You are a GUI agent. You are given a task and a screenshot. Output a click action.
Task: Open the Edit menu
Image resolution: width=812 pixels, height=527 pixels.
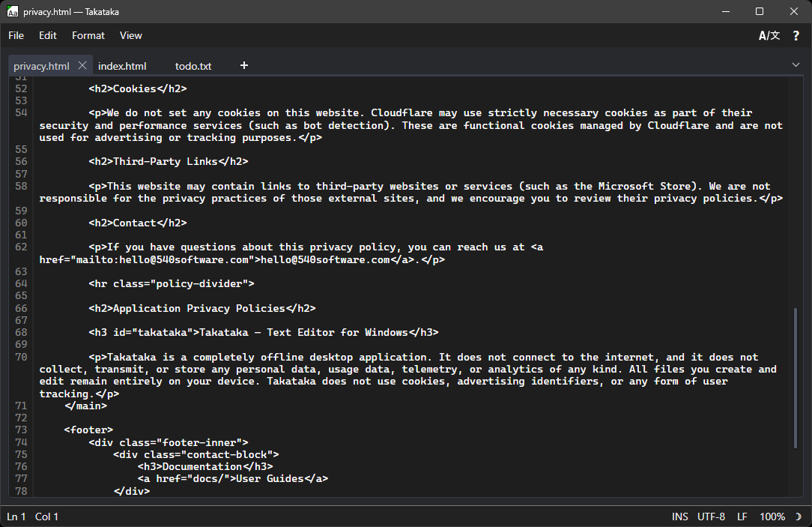pos(48,35)
